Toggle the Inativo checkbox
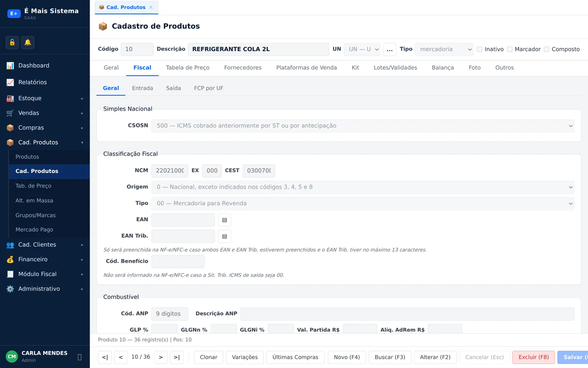This screenshot has height=368, width=588. pyautogui.click(x=480, y=49)
